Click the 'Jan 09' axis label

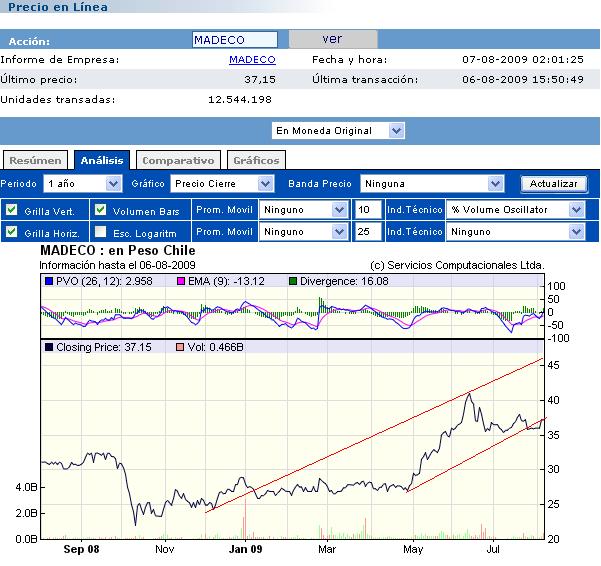point(245,549)
